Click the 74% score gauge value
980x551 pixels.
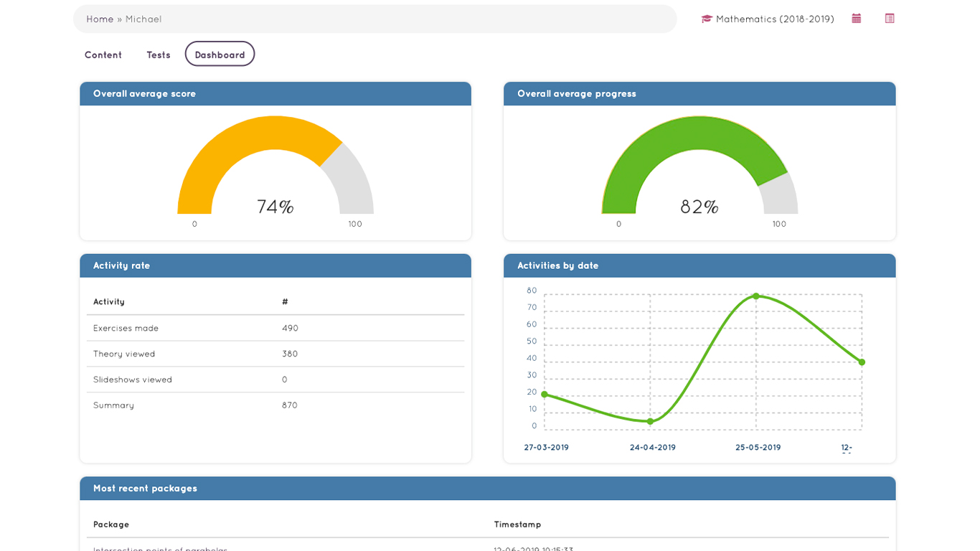pos(275,207)
